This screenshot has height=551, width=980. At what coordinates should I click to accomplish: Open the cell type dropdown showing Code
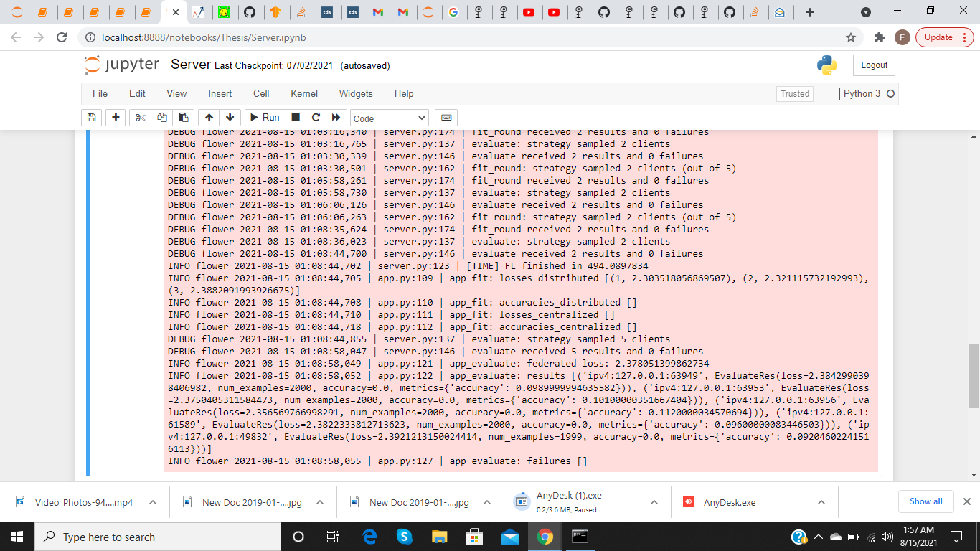[x=389, y=117]
